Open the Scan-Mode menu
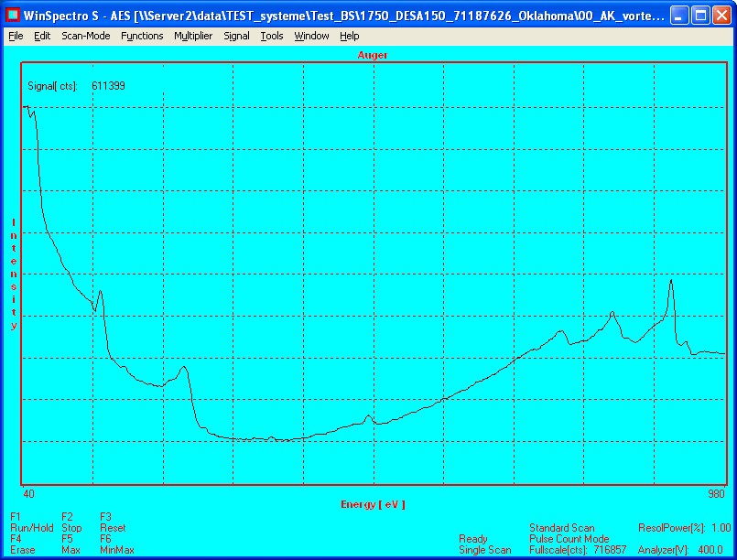Screen dimensions: 737x560 coord(86,36)
